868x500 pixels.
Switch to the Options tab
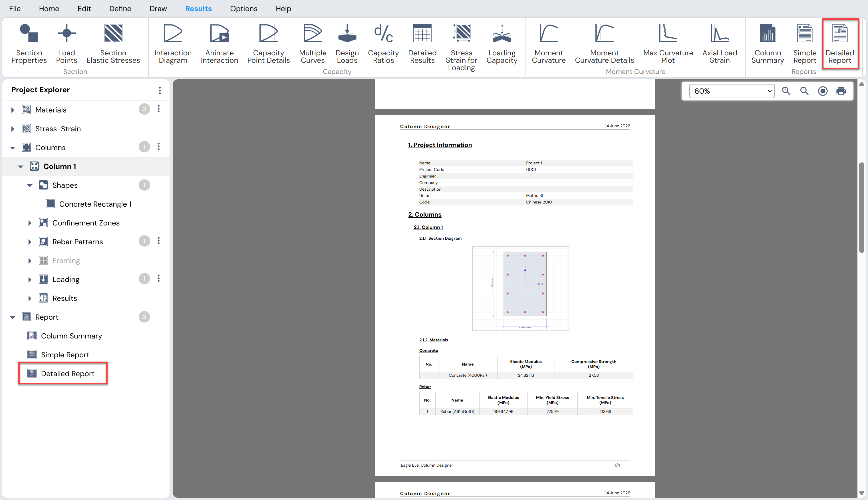[243, 9]
